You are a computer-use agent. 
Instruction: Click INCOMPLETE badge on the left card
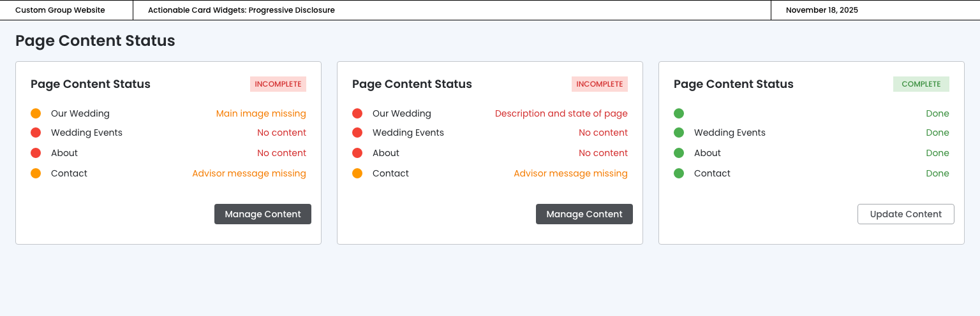pos(278,84)
